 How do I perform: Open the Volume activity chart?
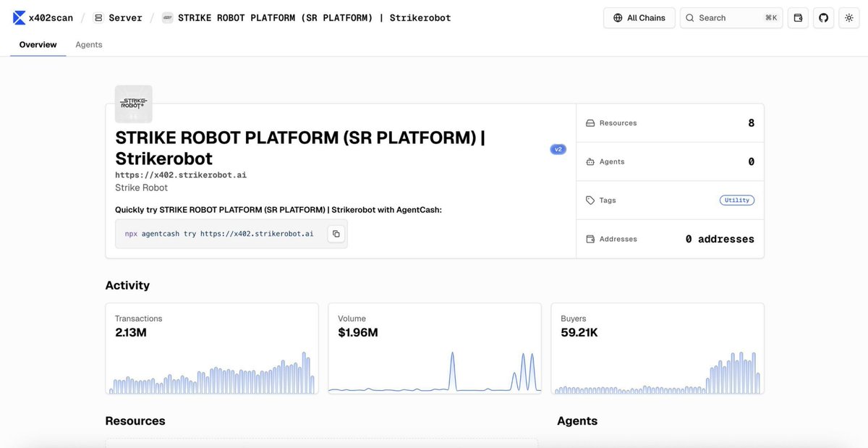point(435,348)
